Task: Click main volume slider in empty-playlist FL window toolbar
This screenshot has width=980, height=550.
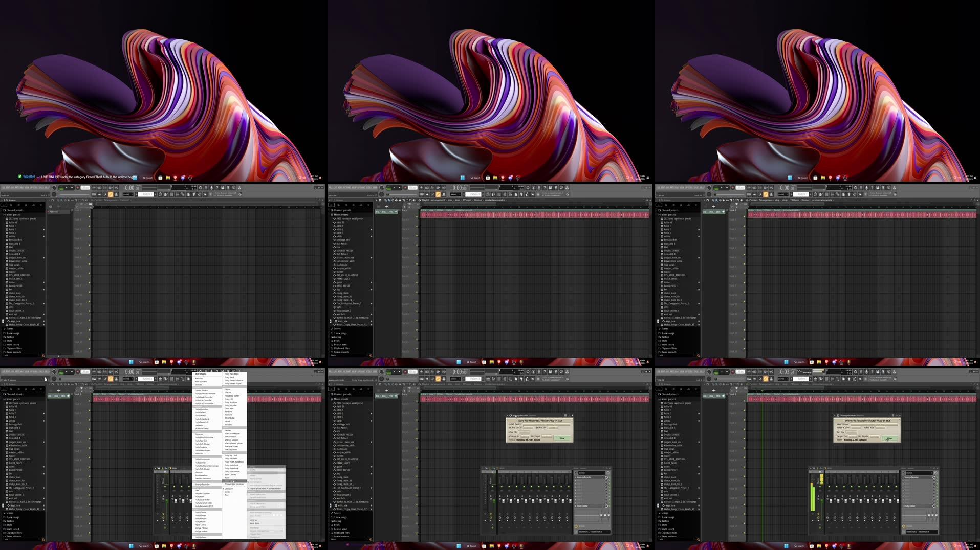Action: coord(74,194)
